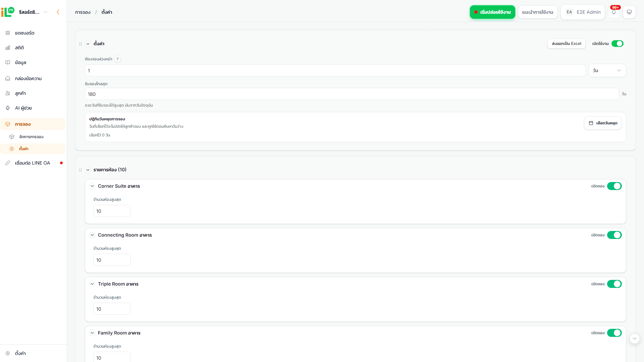The width and height of the screenshot is (644, 362).
Task: Click the monitor display icon in the header
Action: (x=629, y=12)
